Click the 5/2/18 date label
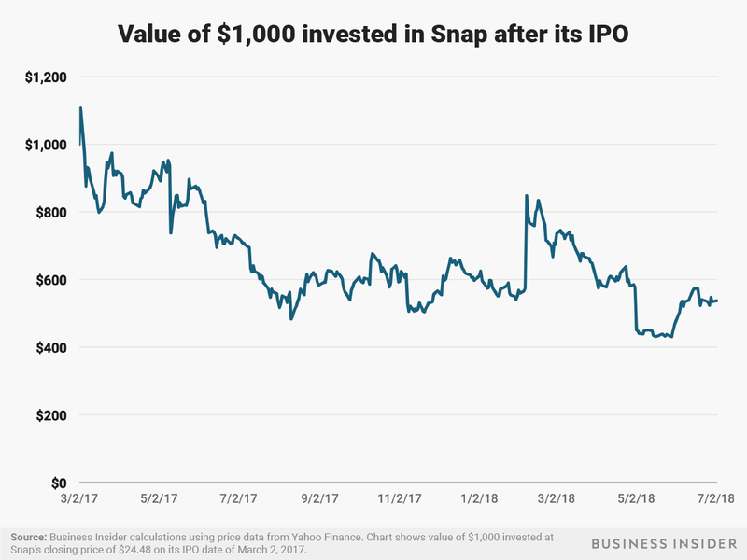 click(x=636, y=498)
